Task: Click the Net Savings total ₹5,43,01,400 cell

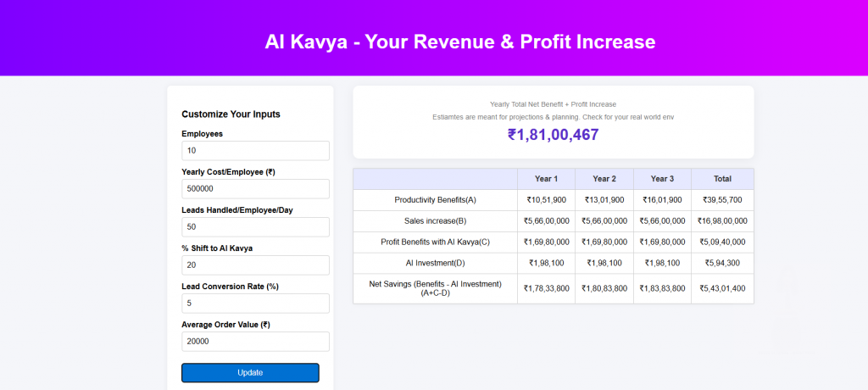Action: (722, 288)
